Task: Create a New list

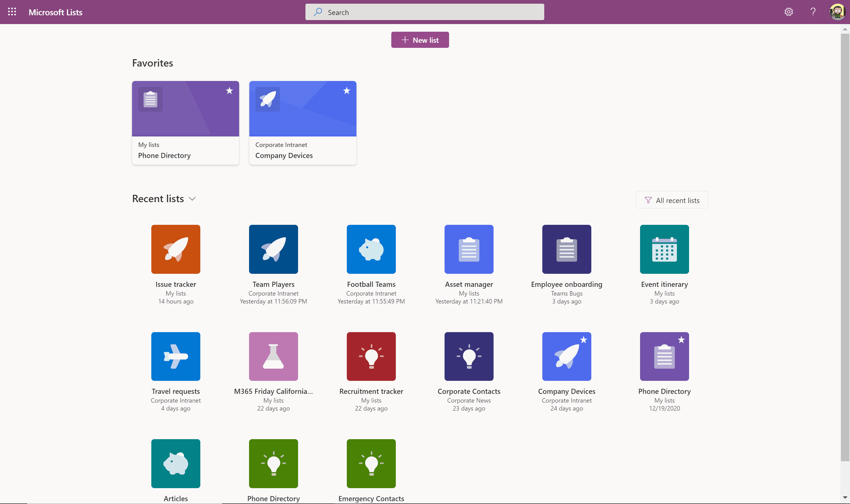Action: coord(420,40)
